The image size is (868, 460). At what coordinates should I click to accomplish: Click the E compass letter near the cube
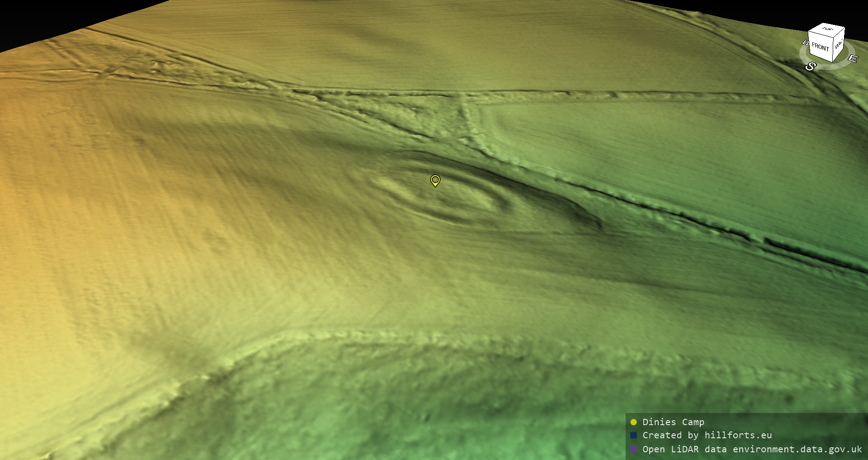852,59
